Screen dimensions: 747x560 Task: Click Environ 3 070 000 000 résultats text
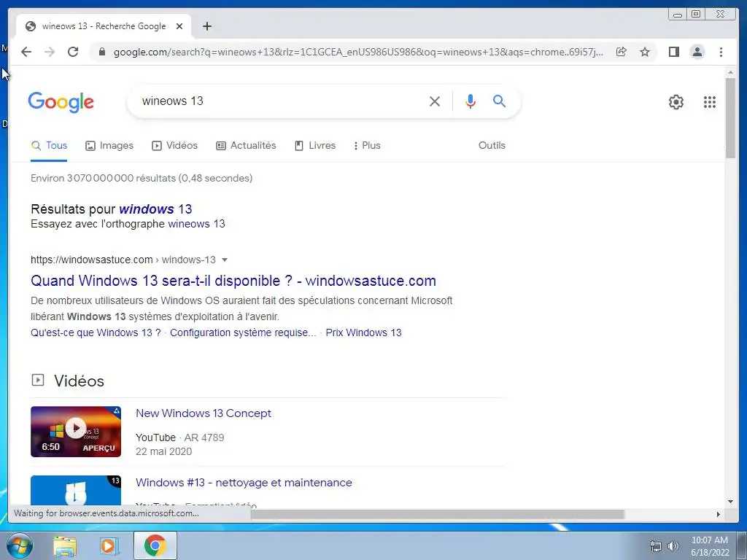142,178
